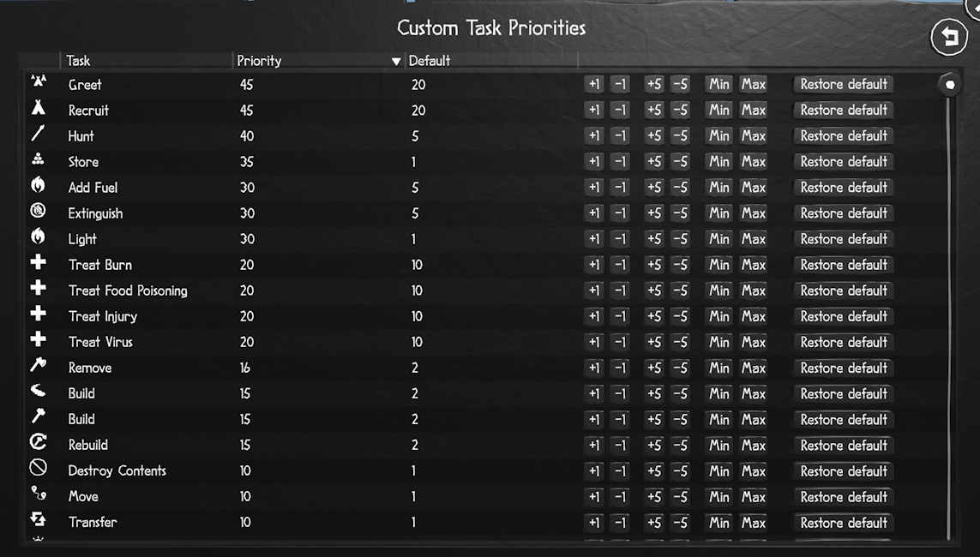Viewport: 980px width, 557px height.
Task: Click the Default column header
Action: click(429, 61)
